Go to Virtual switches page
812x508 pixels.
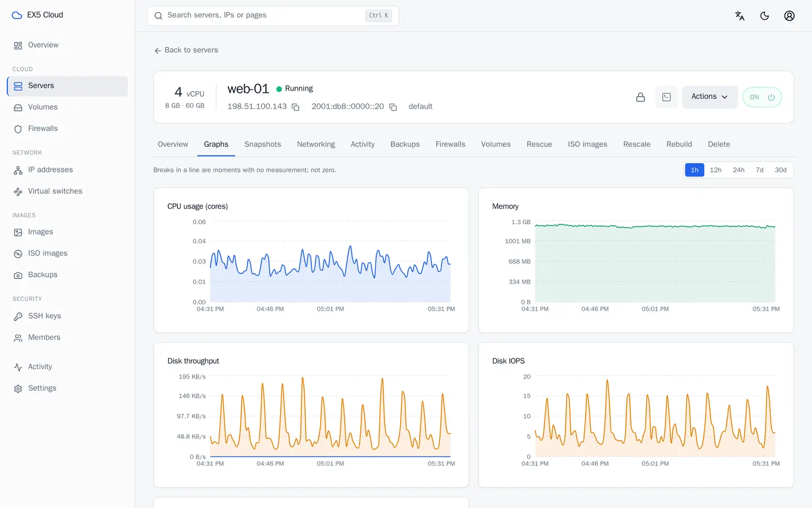(67, 192)
